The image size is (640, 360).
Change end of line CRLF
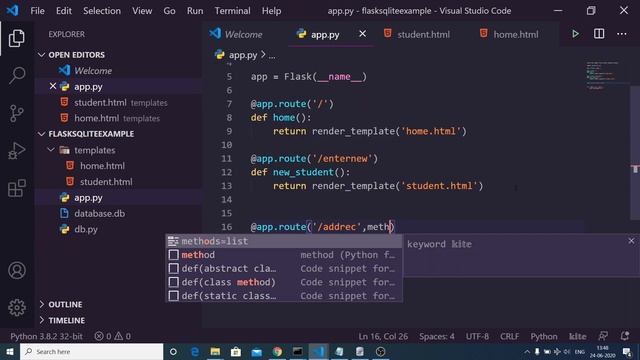[509, 336]
